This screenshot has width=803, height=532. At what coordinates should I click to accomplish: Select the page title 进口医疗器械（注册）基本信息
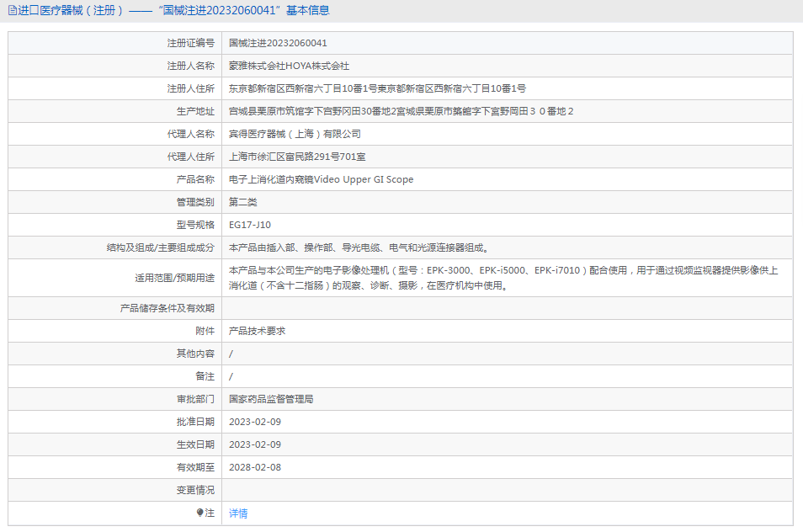173,10
